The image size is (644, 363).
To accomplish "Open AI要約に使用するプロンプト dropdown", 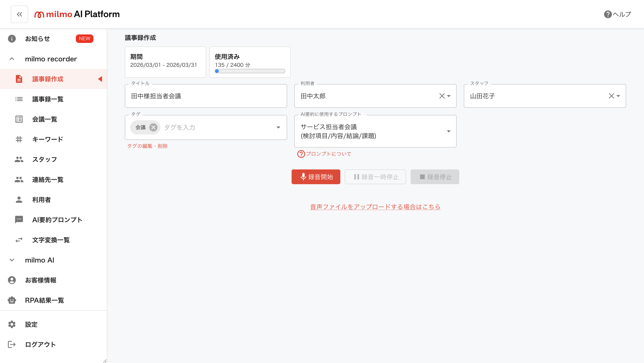I will coord(449,131).
